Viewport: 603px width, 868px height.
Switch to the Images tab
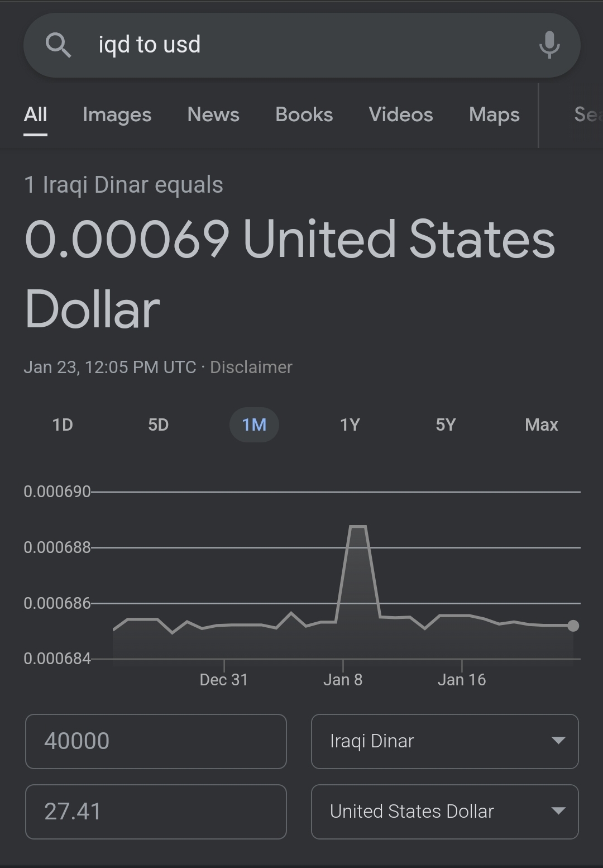click(x=117, y=115)
